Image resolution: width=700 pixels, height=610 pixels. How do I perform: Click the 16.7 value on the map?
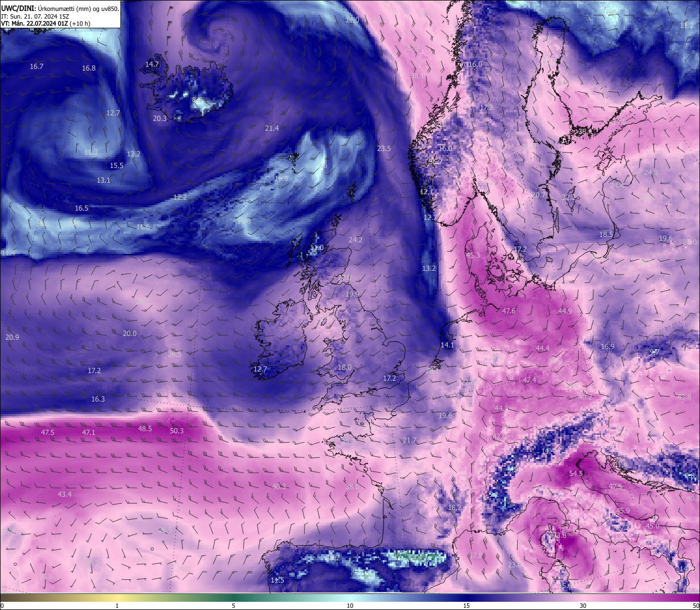click(37, 66)
